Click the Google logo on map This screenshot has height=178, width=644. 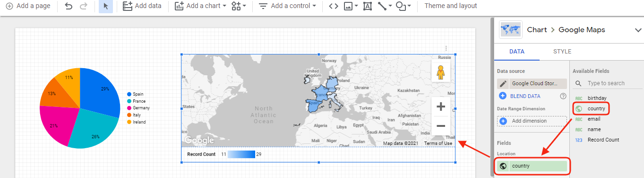(x=199, y=141)
